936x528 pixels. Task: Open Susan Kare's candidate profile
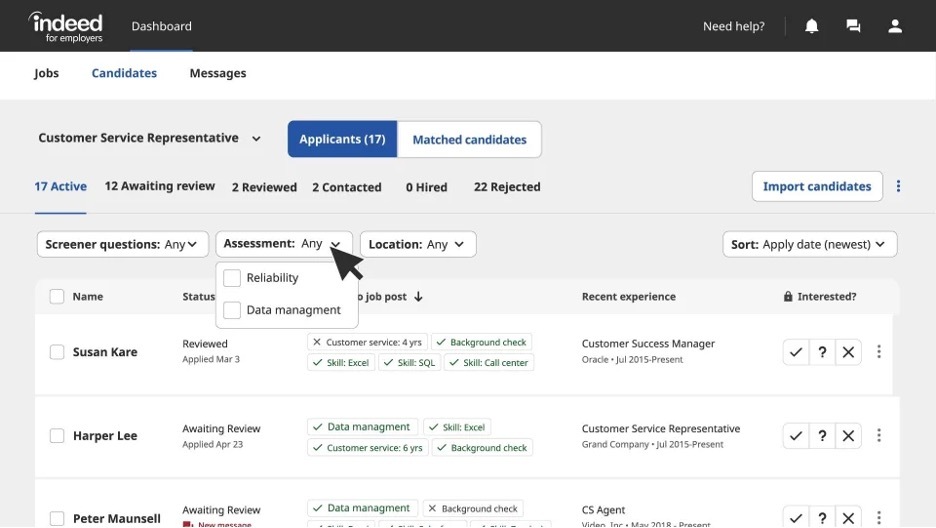tap(105, 352)
